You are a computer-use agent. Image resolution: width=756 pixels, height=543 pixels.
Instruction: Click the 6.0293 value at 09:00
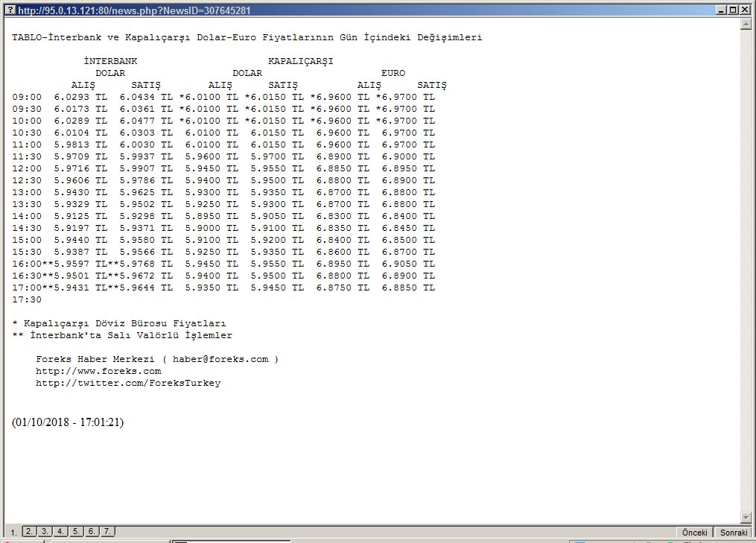72,97
